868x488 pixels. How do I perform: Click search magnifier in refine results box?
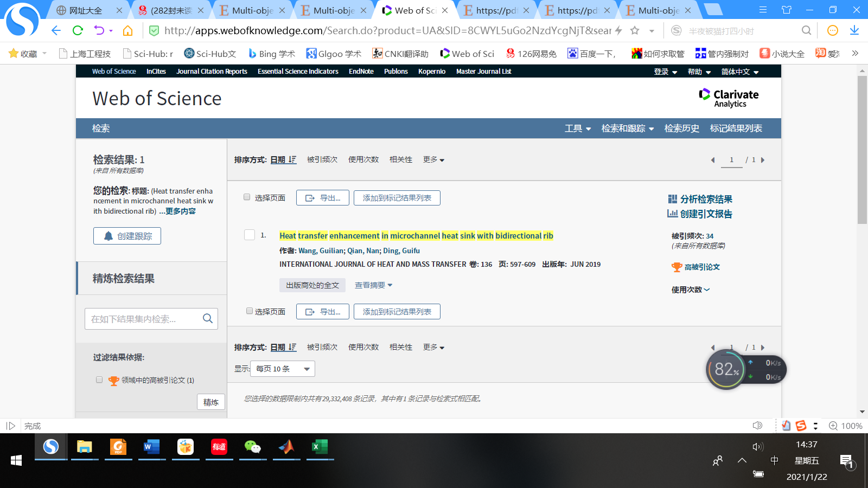point(208,319)
